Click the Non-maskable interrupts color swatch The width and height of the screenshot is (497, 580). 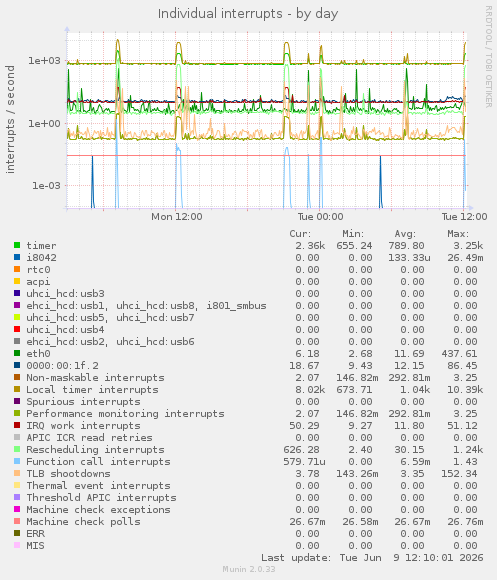tap(17, 377)
